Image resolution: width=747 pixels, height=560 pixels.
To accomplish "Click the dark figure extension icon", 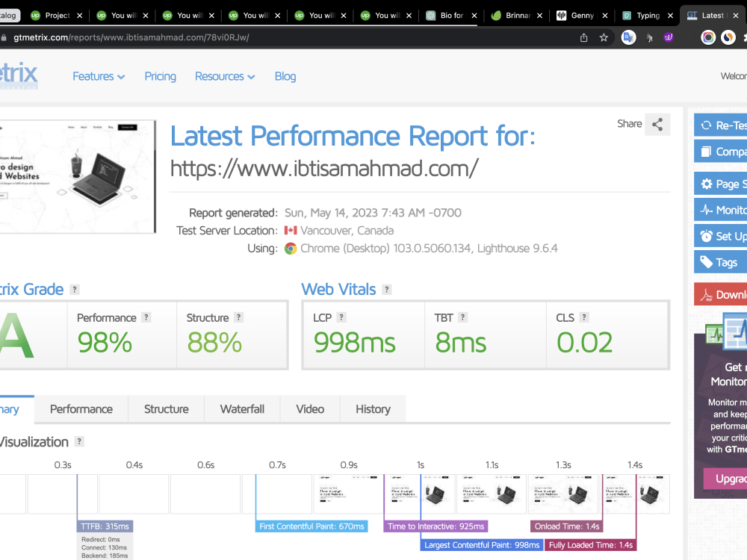I will click(649, 37).
